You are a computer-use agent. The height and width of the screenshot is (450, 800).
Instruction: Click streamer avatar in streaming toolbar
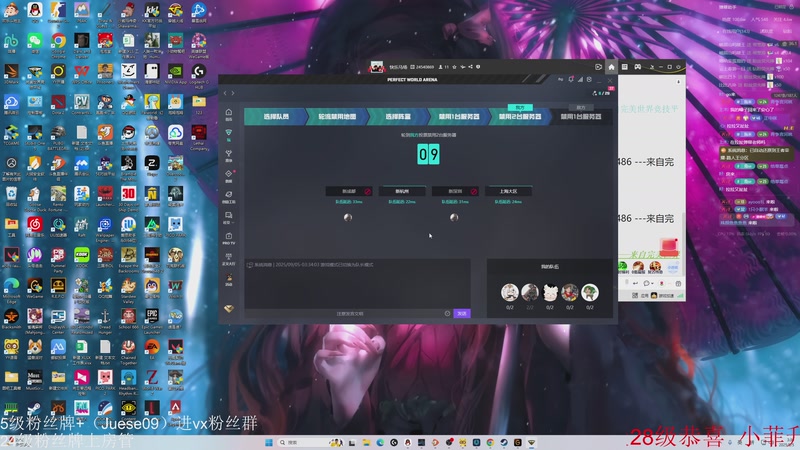[x=377, y=67]
